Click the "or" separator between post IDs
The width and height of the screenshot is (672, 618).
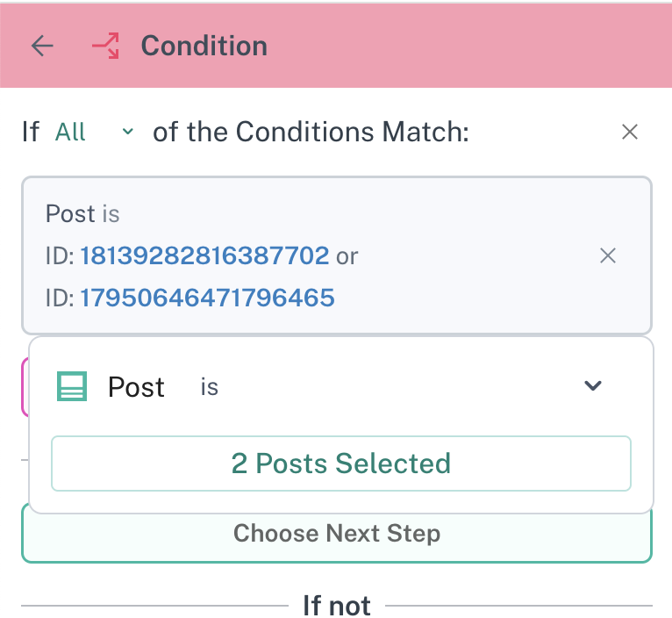coord(347,255)
